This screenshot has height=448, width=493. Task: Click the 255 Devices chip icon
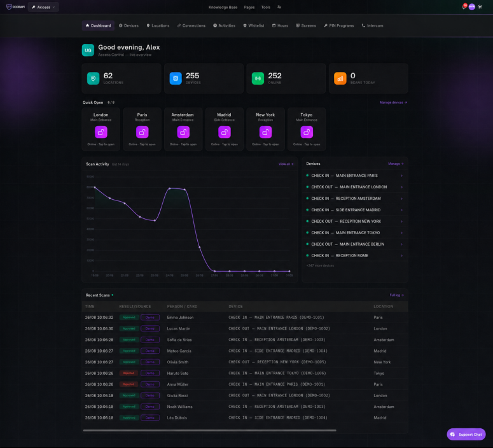pyautogui.click(x=176, y=78)
